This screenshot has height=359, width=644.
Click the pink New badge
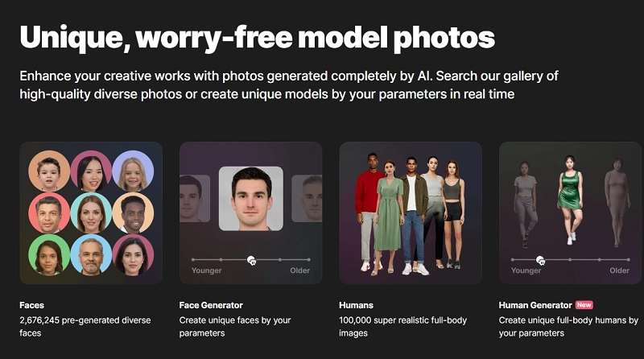click(584, 305)
